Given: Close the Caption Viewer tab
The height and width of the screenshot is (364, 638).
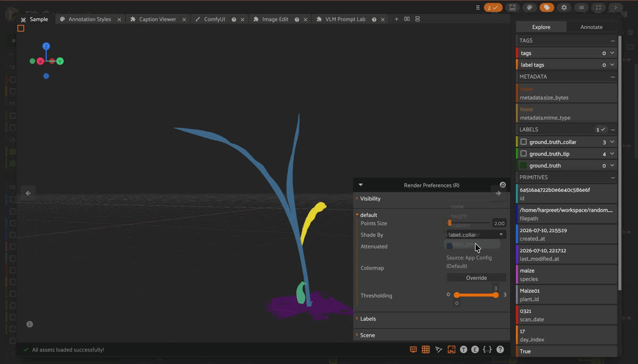Looking at the screenshot, I should 184,20.
